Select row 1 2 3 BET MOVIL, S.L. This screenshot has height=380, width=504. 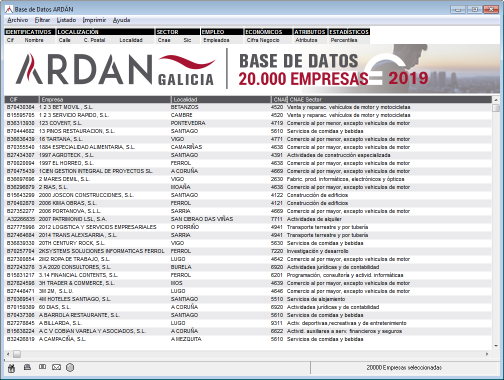(248, 107)
